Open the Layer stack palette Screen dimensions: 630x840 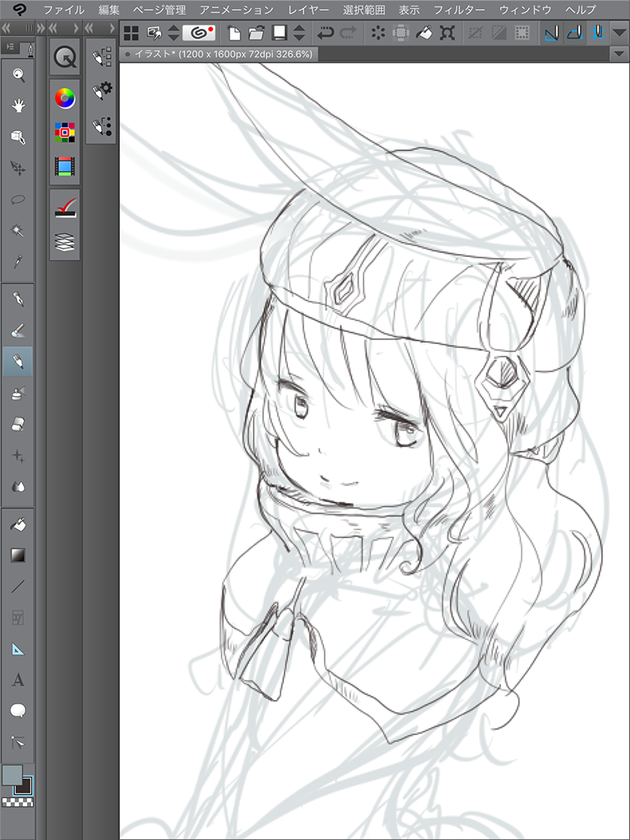pyautogui.click(x=65, y=242)
